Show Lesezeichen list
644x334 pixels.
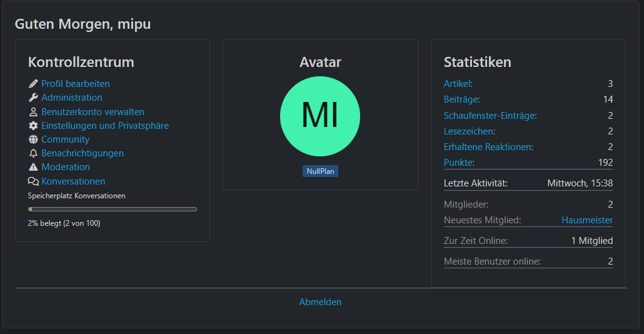470,131
